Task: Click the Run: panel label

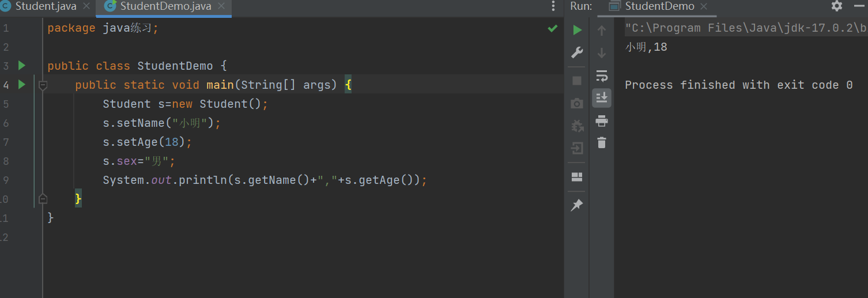Action: [581, 6]
